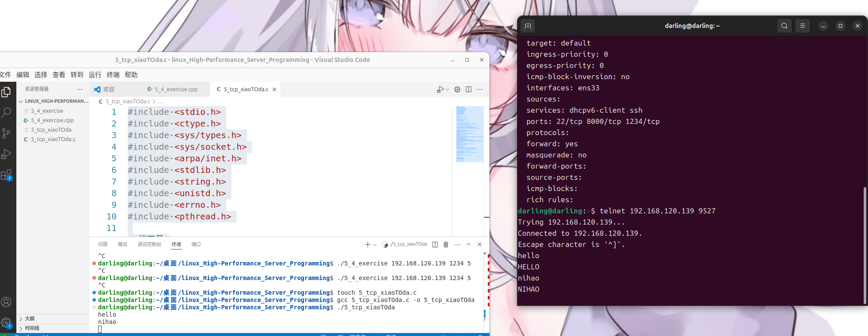Open the 选择 menu
Image resolution: width=868 pixels, height=336 pixels.
coord(41,75)
